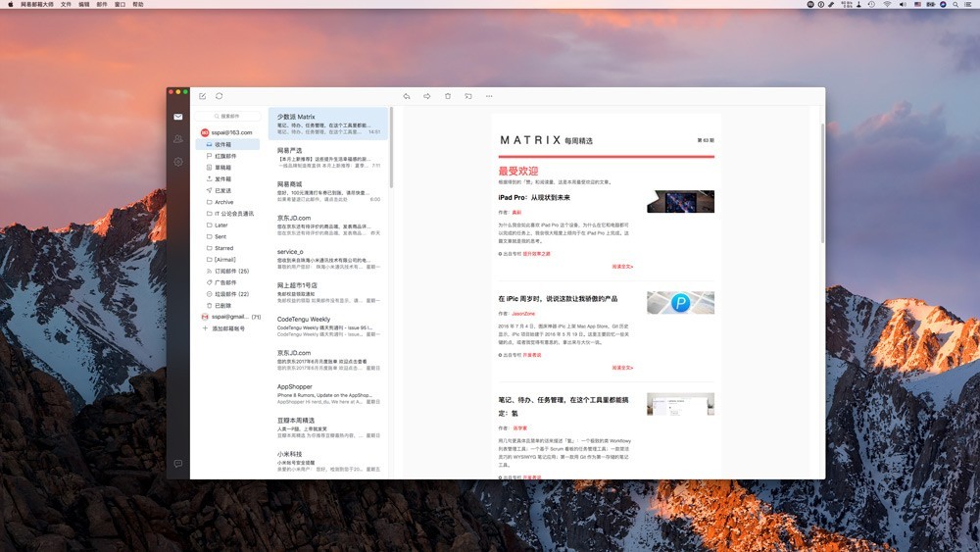
Task: Open the IT 公论会员通讯 folder
Action: click(x=227, y=214)
